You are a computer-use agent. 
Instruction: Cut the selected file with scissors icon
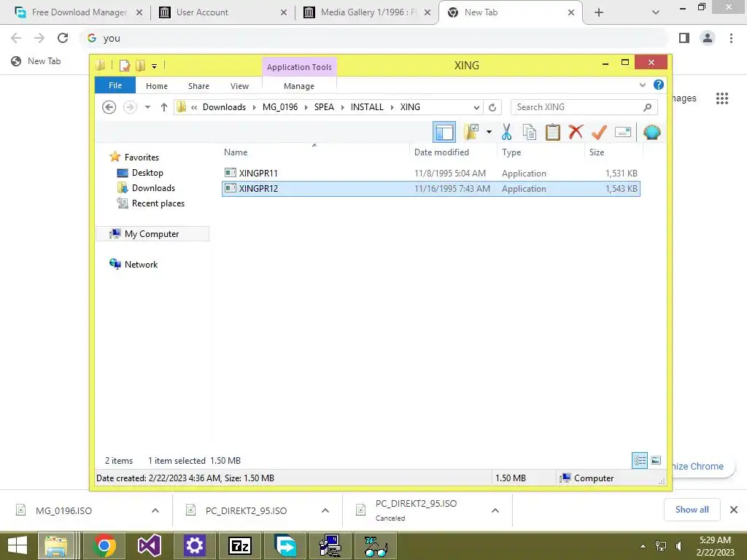click(506, 132)
